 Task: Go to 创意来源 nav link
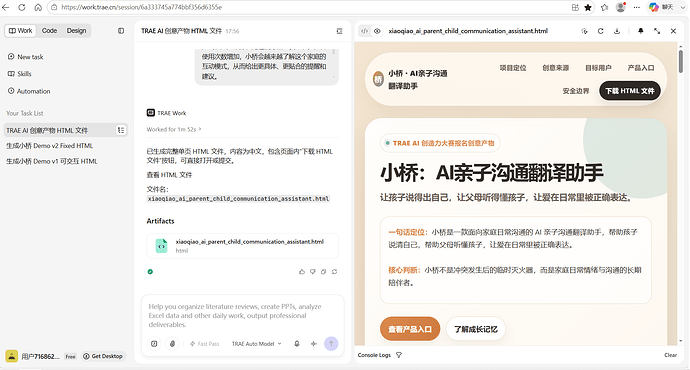coord(555,68)
